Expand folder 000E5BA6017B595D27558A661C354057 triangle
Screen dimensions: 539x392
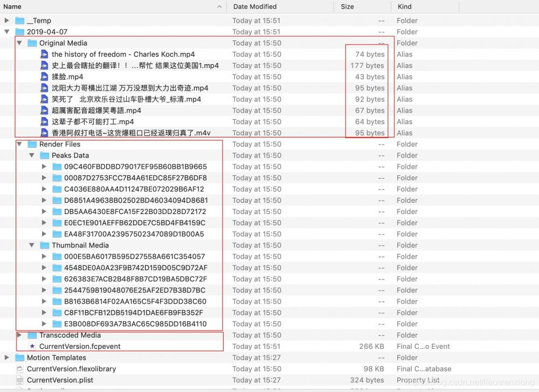tap(44, 257)
